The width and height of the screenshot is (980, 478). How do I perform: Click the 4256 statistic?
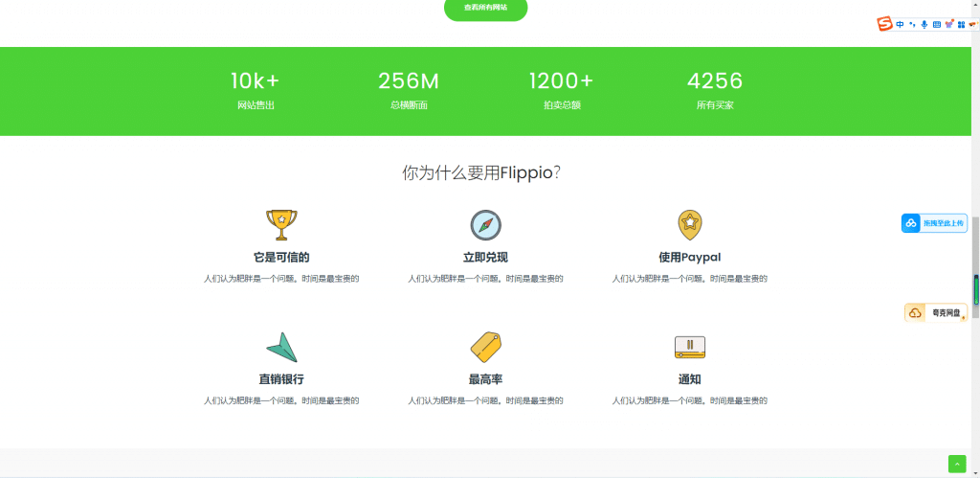715,81
